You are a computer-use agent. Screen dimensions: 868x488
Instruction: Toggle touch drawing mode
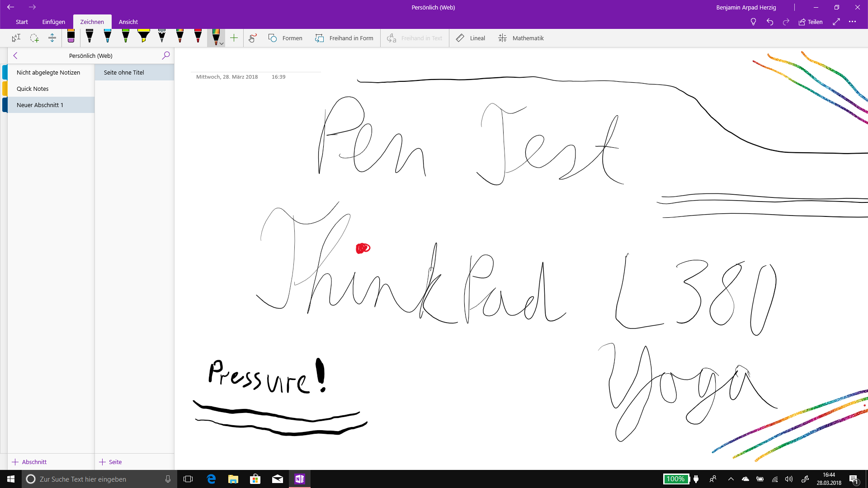[x=252, y=38]
